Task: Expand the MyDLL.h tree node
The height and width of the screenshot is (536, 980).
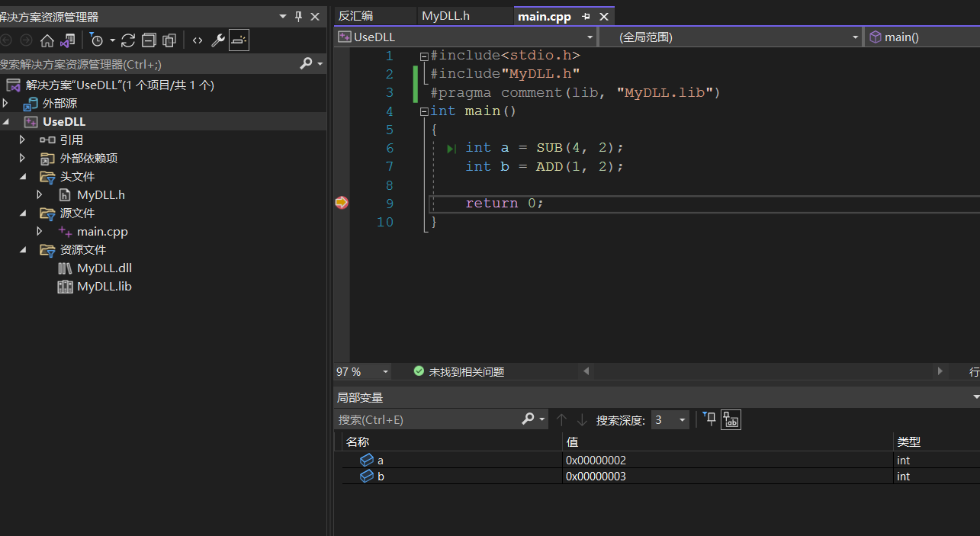Action: pos(40,195)
